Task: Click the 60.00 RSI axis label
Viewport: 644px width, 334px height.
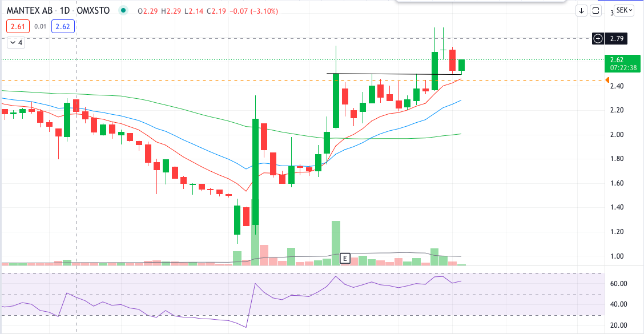Action: [x=618, y=283]
